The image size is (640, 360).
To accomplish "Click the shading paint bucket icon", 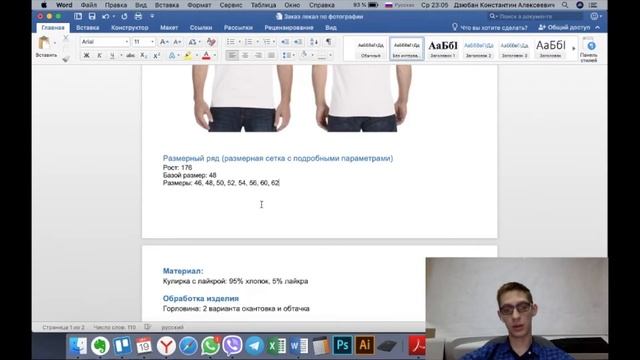I will click(x=304, y=55).
